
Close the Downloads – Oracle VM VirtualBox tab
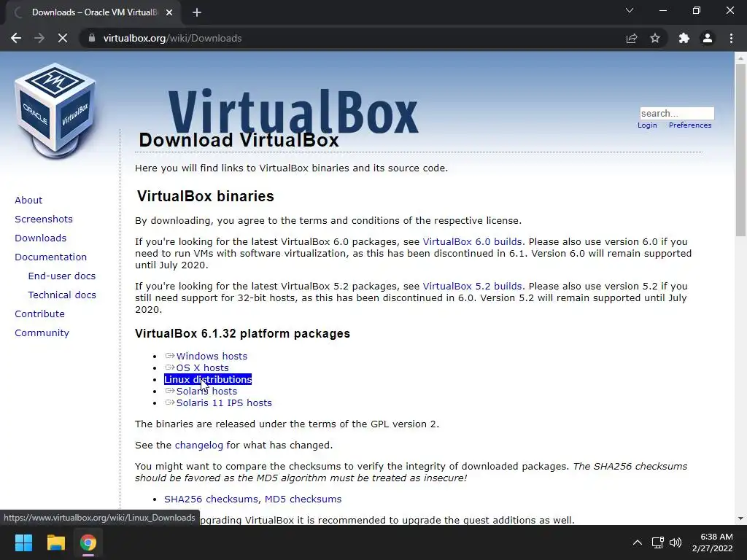(x=169, y=12)
